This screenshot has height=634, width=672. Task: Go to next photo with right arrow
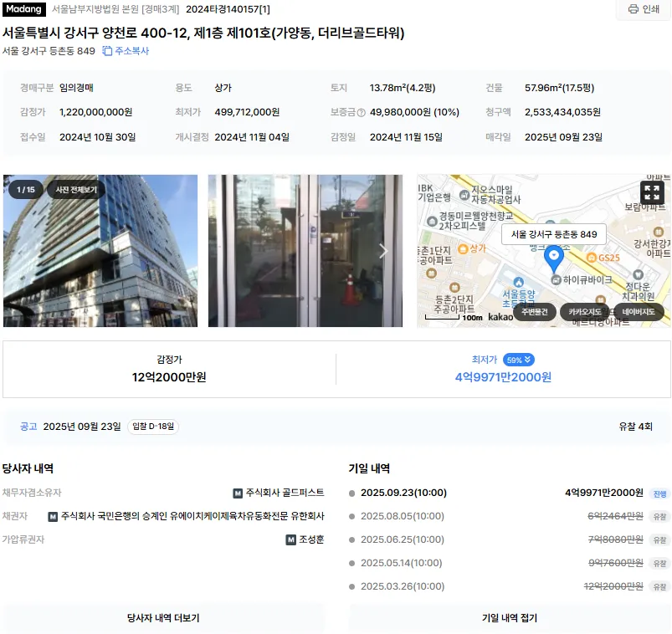pyautogui.click(x=383, y=251)
